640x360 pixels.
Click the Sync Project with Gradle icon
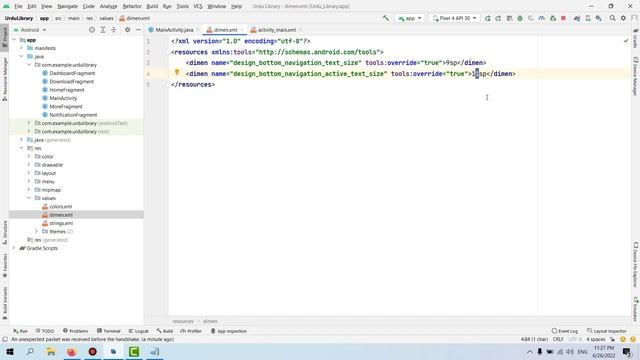click(577, 18)
